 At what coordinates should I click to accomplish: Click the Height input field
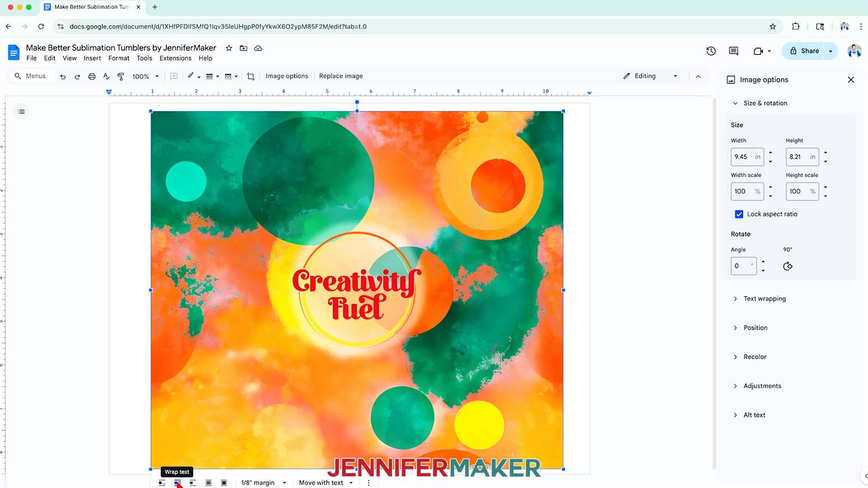802,157
